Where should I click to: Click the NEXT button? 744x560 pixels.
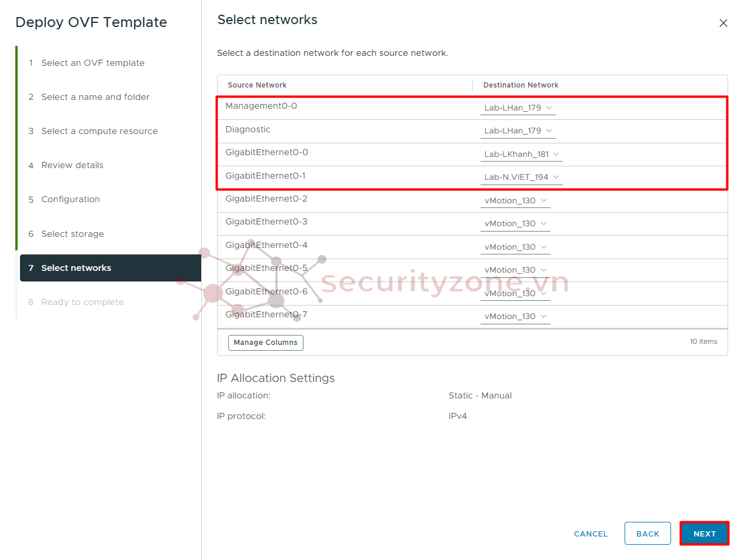(x=705, y=534)
